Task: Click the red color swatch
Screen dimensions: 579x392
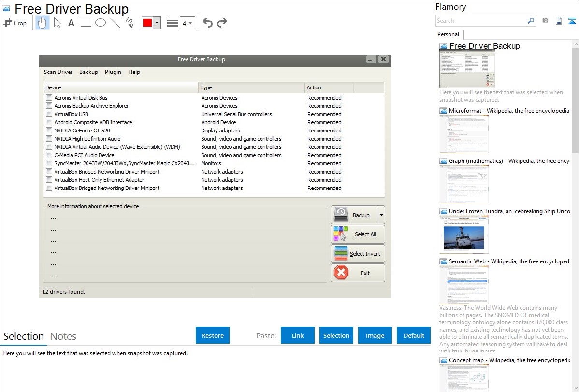Action: (x=147, y=23)
